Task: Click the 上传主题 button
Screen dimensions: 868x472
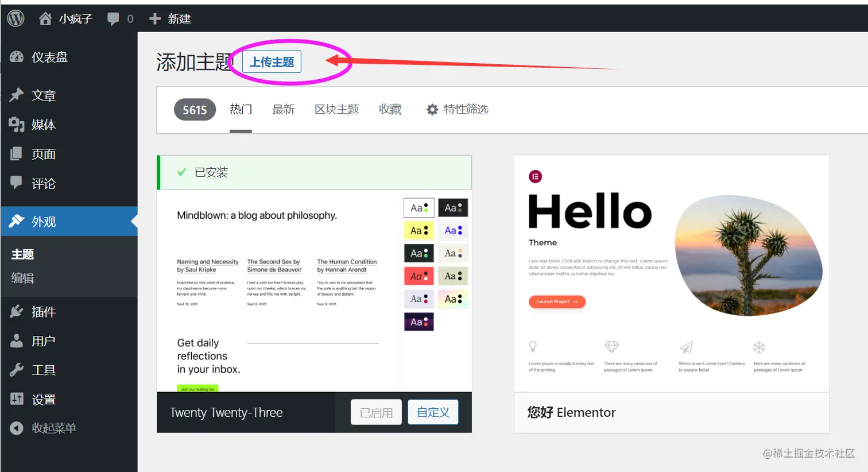Action: [272, 62]
